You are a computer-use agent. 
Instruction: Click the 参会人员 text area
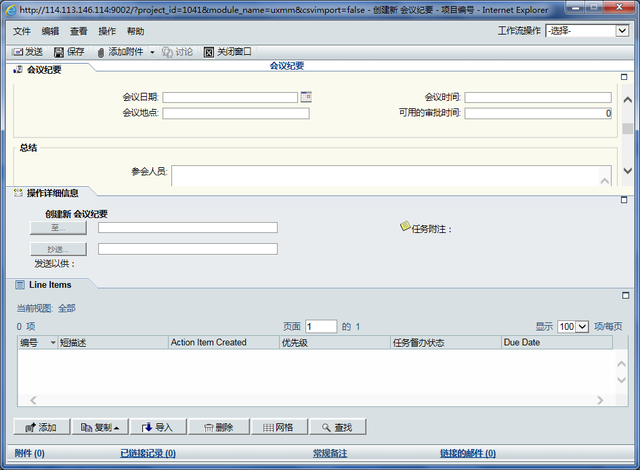[391, 176]
